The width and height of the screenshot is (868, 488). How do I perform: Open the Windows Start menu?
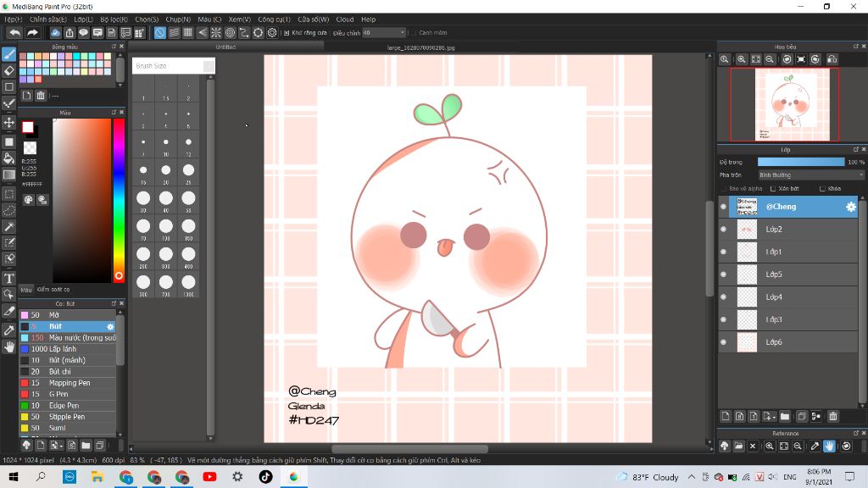pyautogui.click(x=14, y=476)
